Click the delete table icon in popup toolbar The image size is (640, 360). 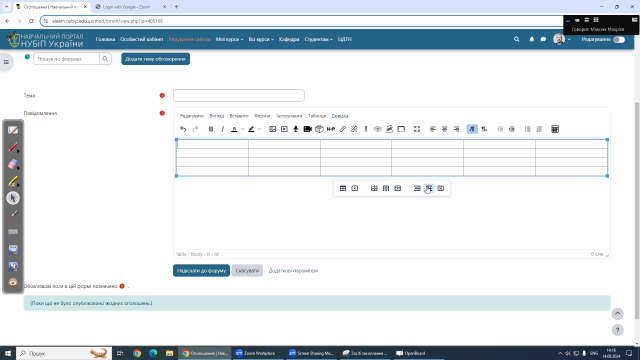tap(355, 188)
